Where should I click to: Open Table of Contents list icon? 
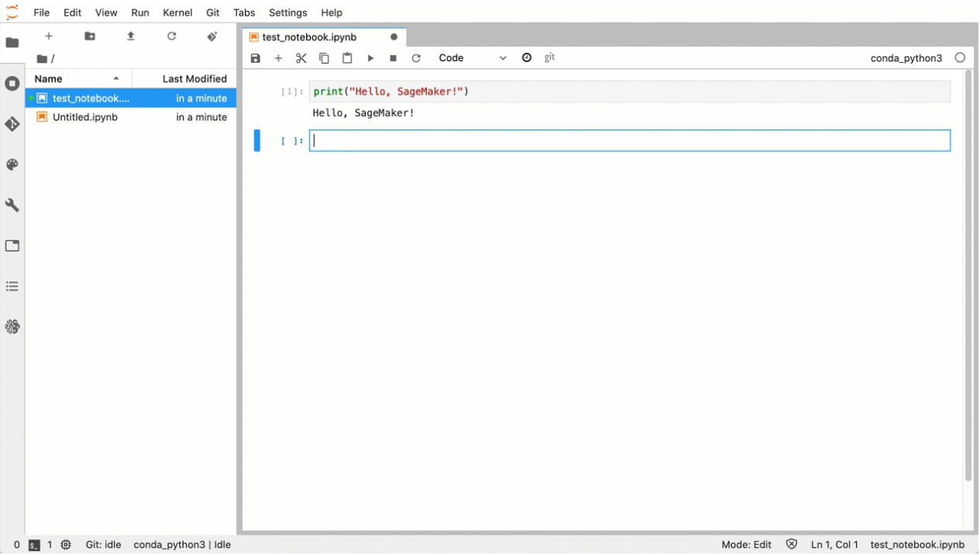12,287
